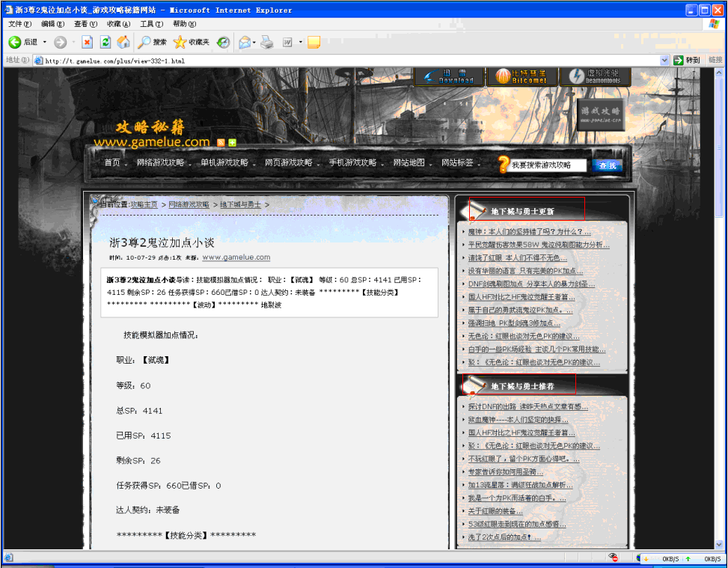Click the orange question mark search icon

[504, 164]
